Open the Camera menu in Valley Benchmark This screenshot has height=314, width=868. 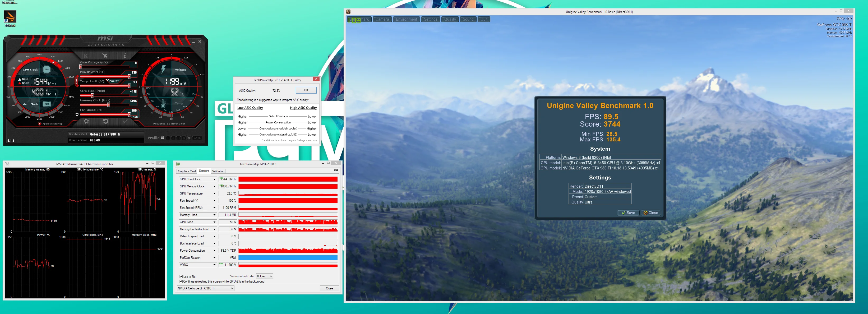[x=382, y=19]
